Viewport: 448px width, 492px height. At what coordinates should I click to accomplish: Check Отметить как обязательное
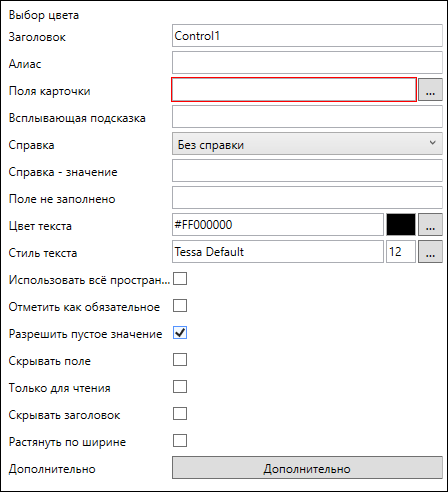180,306
